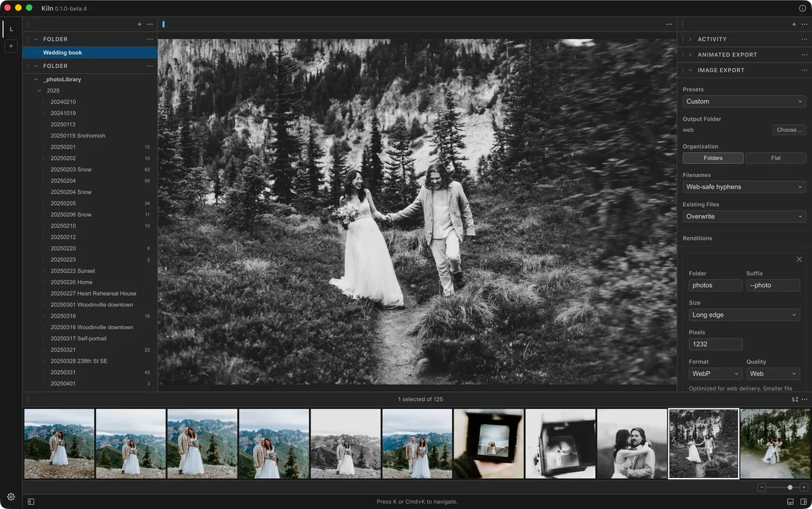Select the Folders organization option
The image size is (812, 509).
(x=713, y=158)
